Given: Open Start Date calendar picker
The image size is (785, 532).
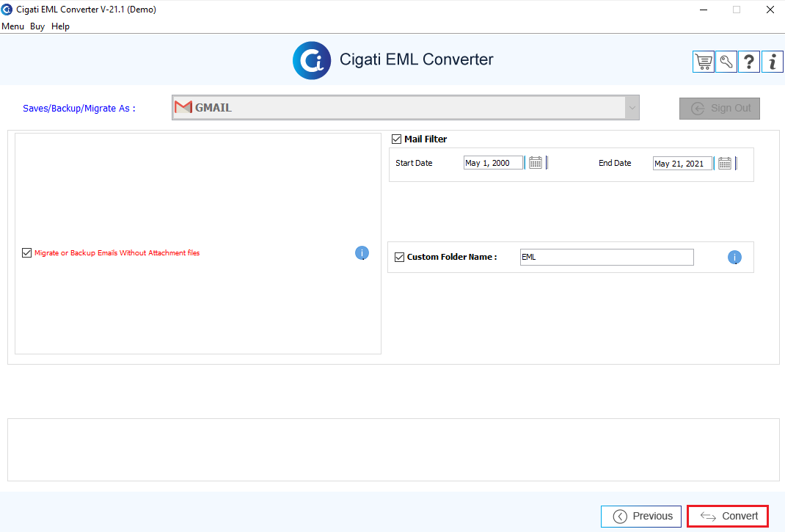Looking at the screenshot, I should tap(535, 163).
